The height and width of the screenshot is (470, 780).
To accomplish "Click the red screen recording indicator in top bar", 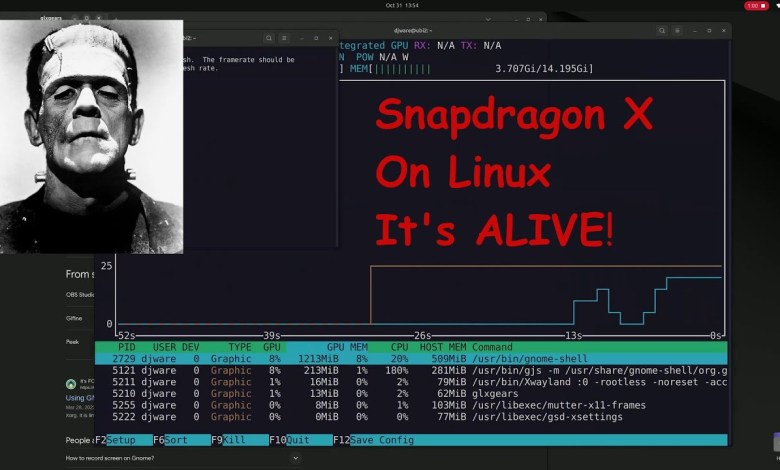I will 757,5.
